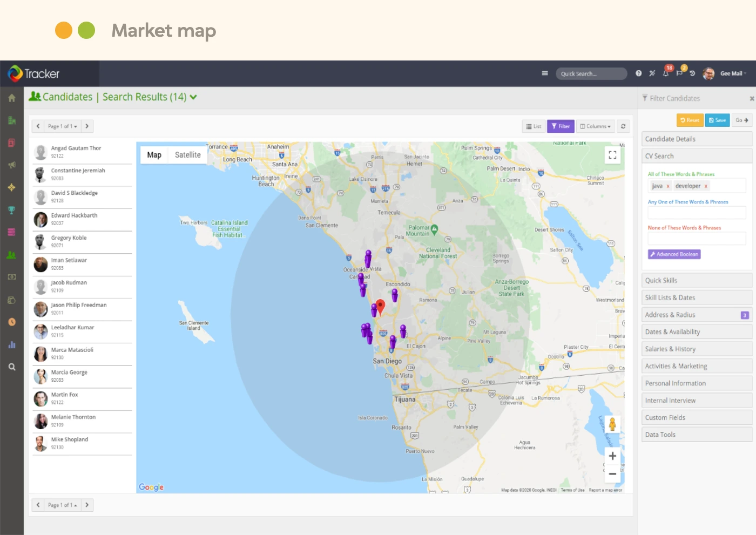Open the orange clock sidebar icon
756x535 pixels.
(x=11, y=322)
